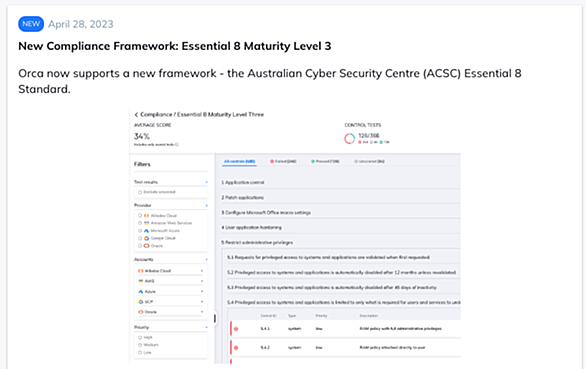Enable the Exclude unscored option
Screen dimensions: 586x369
[140, 192]
